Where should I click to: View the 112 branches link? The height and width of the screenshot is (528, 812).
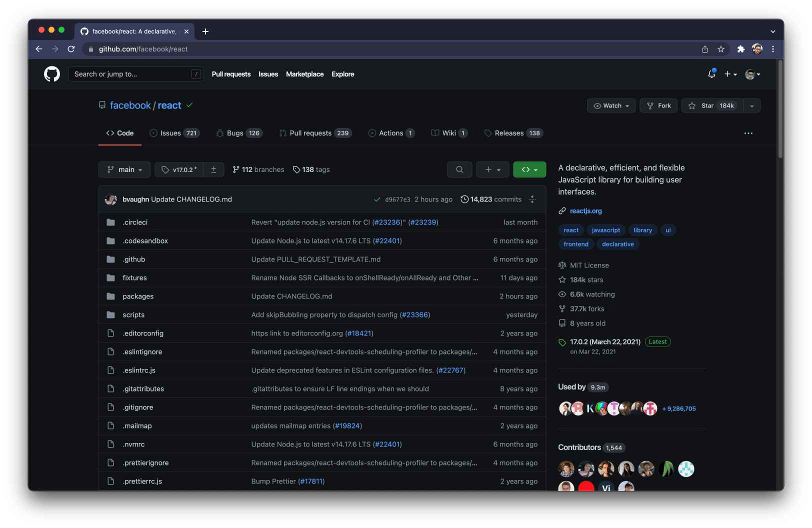[x=258, y=169]
